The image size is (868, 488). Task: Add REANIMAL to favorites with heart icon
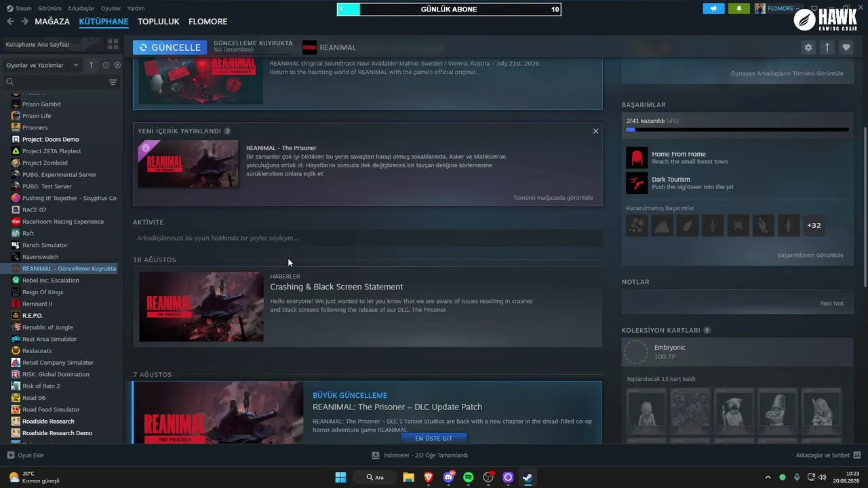point(846,47)
